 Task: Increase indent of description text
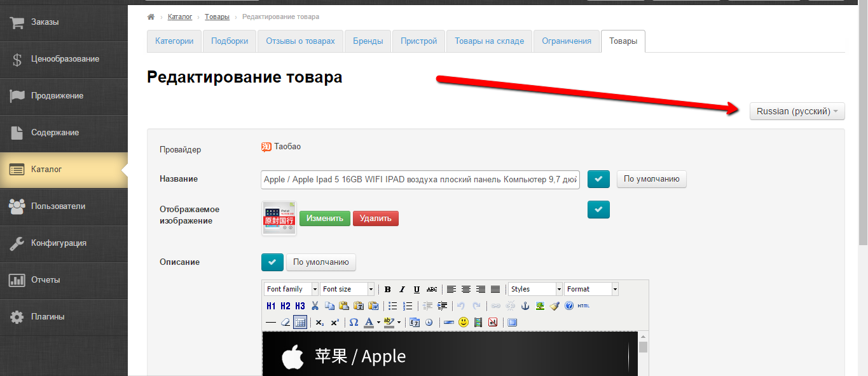point(442,305)
